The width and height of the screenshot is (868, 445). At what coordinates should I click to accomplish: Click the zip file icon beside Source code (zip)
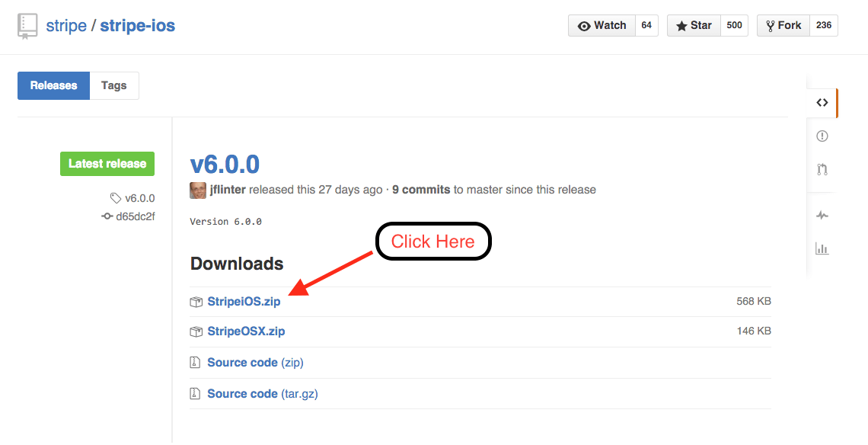[195, 363]
